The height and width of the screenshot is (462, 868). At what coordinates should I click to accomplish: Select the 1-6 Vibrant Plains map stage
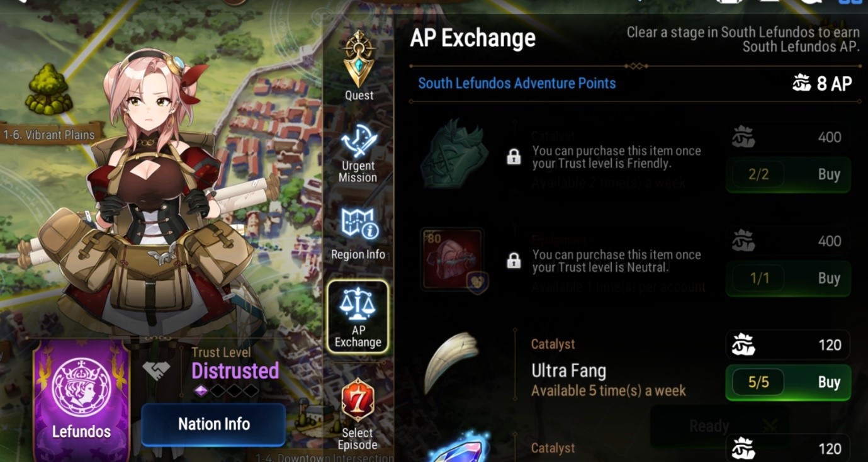pos(49,134)
